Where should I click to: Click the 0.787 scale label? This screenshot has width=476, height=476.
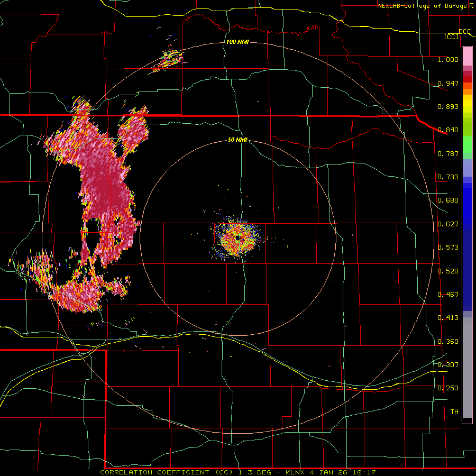[448, 153]
